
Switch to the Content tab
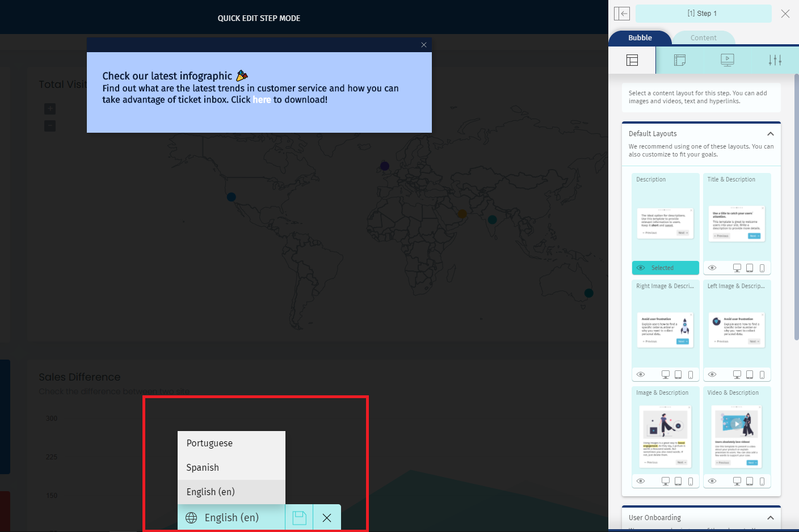pos(703,38)
